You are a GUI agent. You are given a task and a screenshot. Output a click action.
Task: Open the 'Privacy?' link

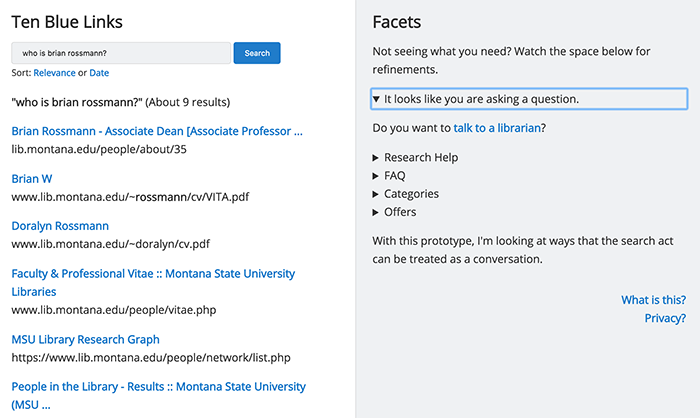click(x=665, y=318)
